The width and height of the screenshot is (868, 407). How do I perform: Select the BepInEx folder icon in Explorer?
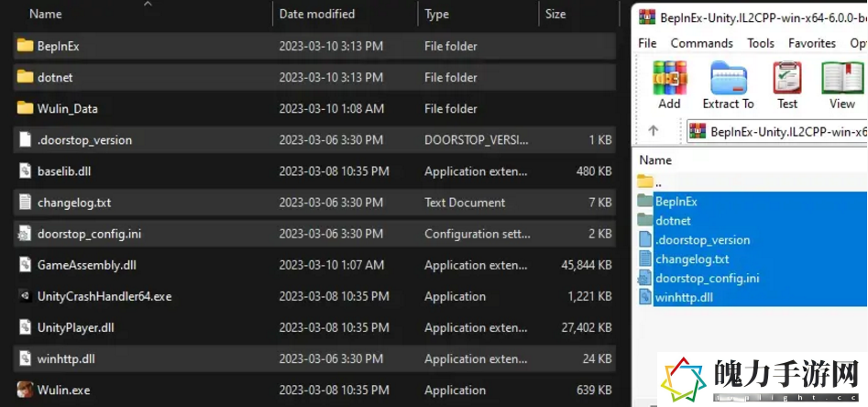25,46
